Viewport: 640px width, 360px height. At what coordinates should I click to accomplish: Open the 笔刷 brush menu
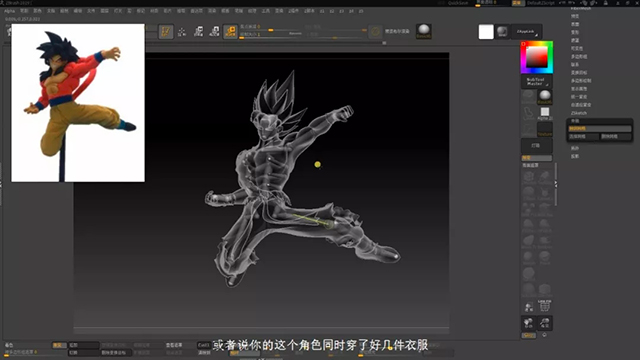coord(24,11)
